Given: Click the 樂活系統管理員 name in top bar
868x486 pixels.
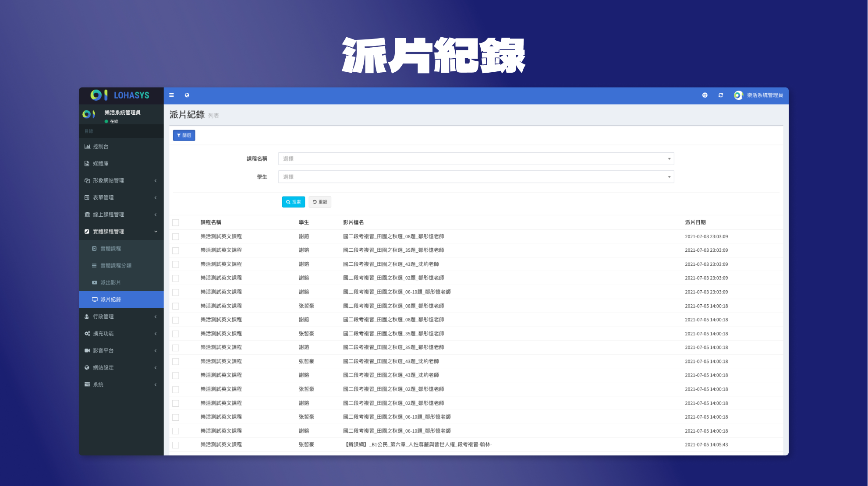Looking at the screenshot, I should click(765, 95).
